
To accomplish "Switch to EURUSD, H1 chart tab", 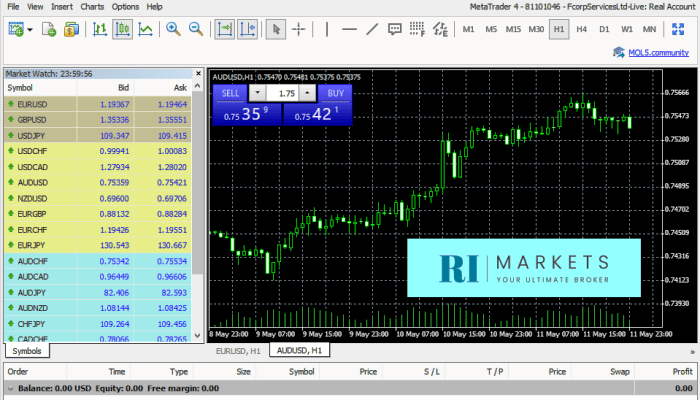I will point(238,351).
